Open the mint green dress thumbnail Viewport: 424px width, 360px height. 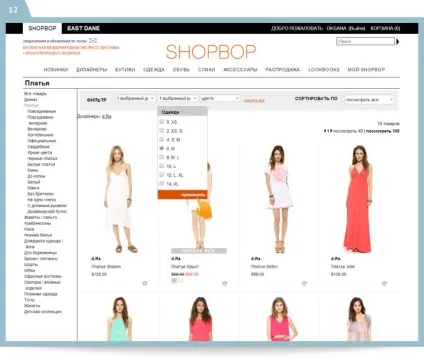[x=120, y=319]
